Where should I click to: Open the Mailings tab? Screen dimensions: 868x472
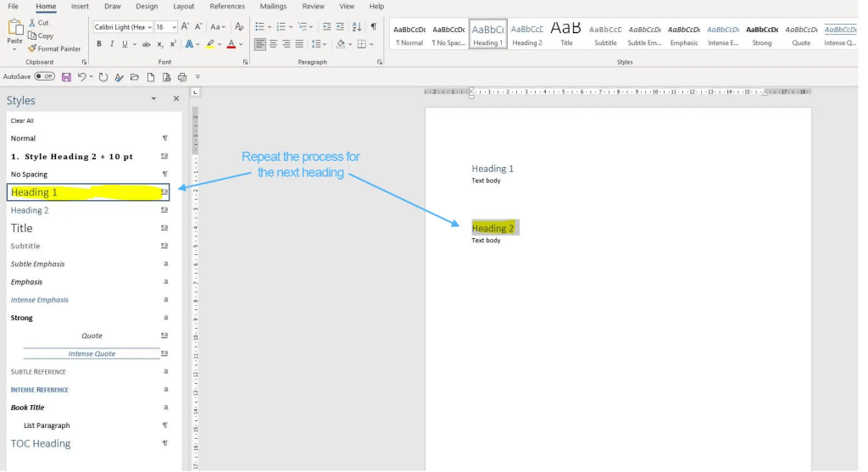tap(274, 6)
